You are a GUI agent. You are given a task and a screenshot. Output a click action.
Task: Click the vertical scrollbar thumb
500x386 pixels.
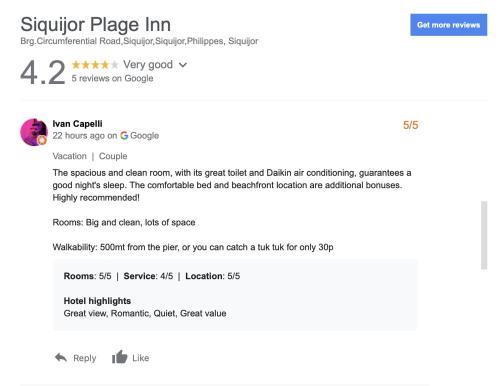tap(484, 235)
